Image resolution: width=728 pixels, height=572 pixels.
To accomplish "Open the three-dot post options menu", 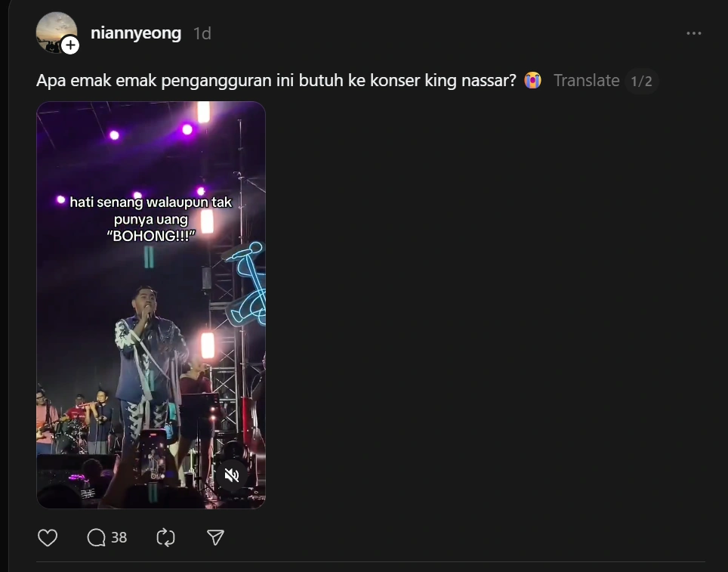I will pos(694,32).
